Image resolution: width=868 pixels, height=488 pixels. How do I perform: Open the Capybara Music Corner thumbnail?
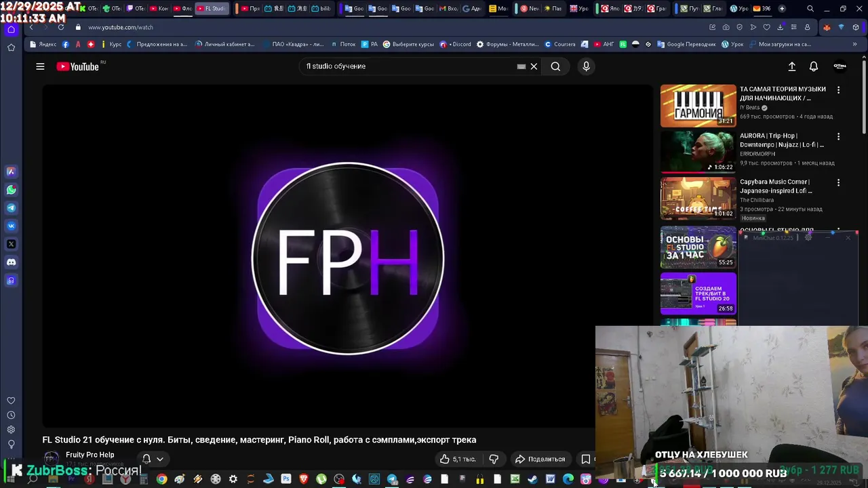698,198
